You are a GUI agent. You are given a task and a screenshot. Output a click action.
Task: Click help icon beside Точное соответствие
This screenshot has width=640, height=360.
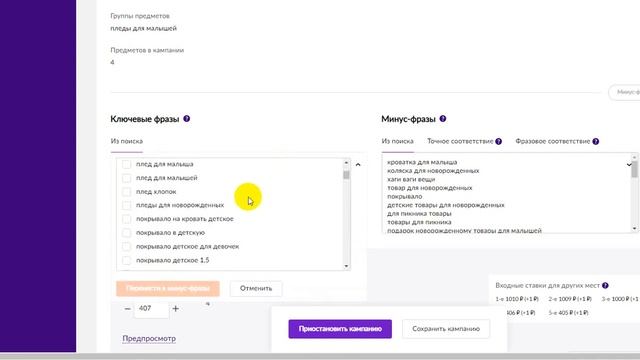(498, 142)
